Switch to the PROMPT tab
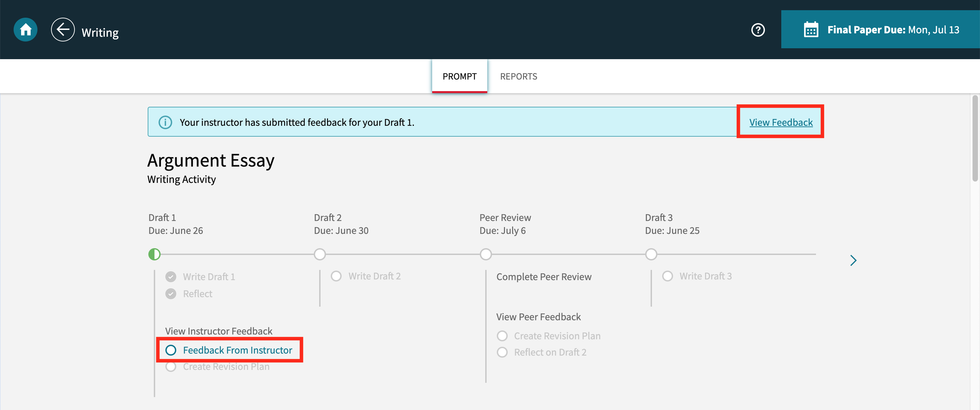The image size is (980, 410). (459, 76)
